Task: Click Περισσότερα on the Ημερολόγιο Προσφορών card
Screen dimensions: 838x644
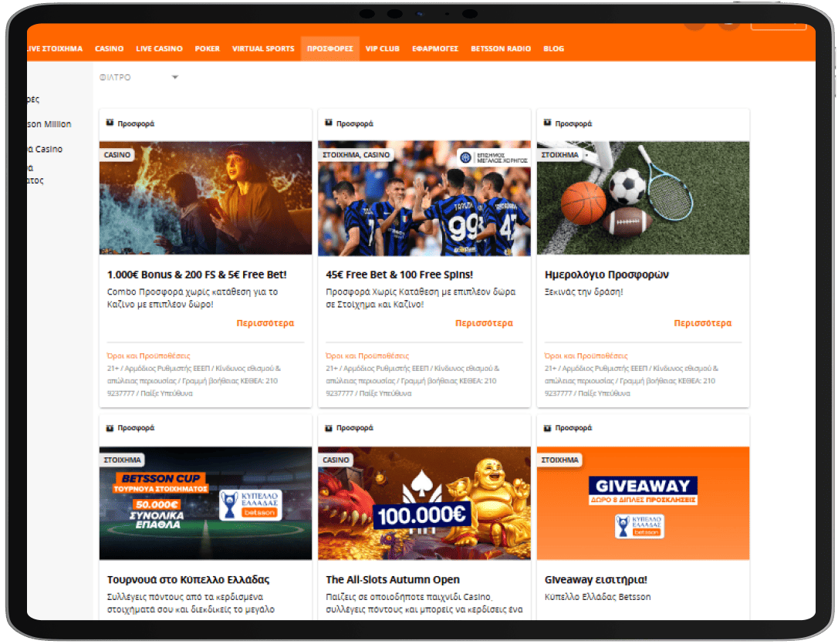Action: click(702, 323)
